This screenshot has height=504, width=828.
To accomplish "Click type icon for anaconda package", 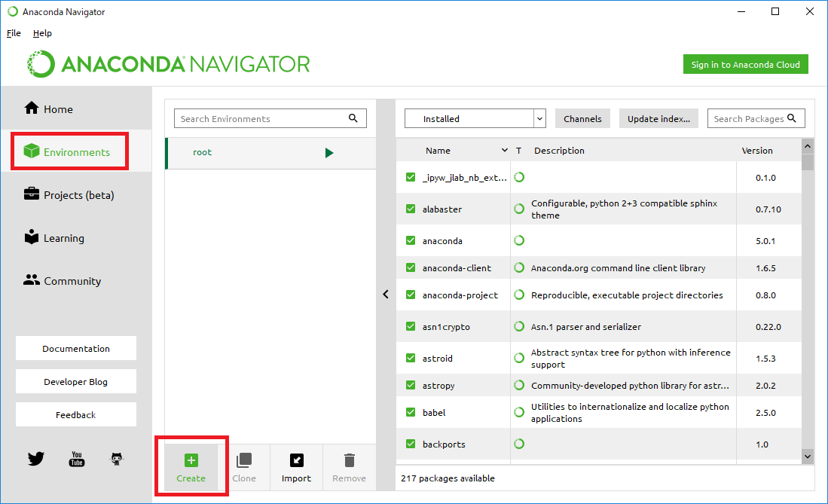I will 519,240.
